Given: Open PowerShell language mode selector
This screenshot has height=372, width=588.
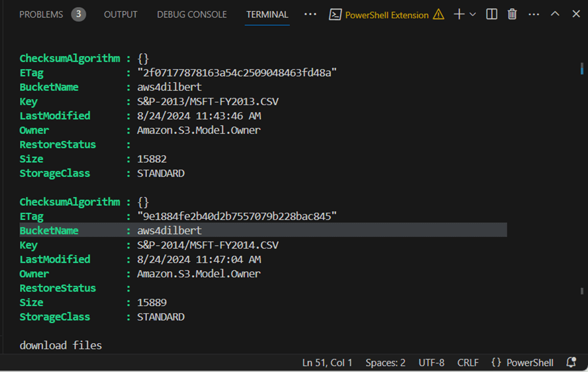Looking at the screenshot, I should pos(522,363).
